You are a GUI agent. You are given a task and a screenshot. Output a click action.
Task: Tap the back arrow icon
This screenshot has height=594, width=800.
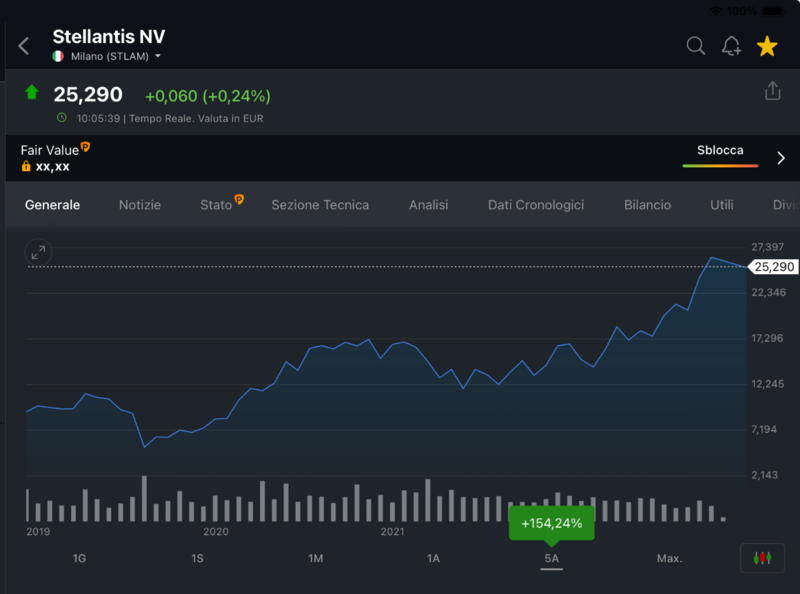coord(24,46)
